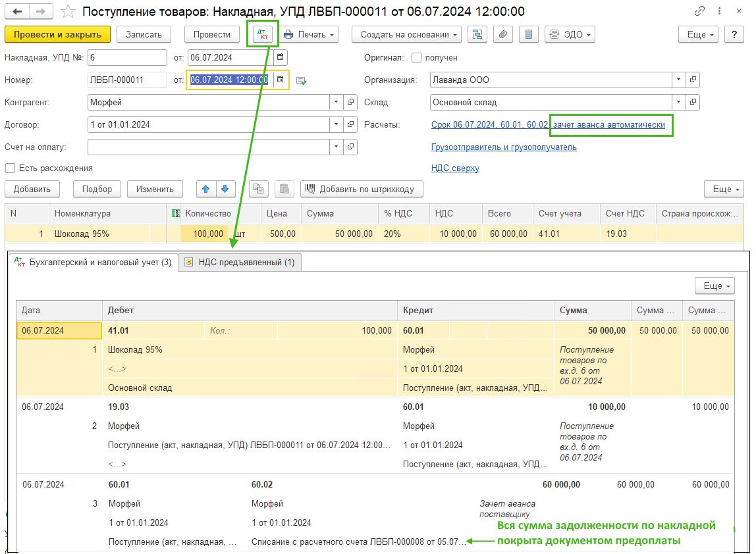Switch to Бухгалтерский и налоговый учет tab
This screenshot has width=756, height=554.
coord(94,262)
